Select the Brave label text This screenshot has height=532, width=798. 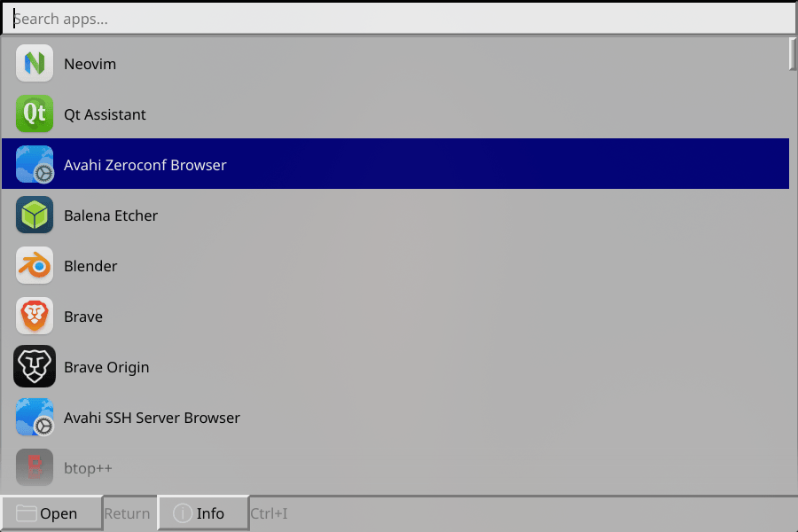83,317
